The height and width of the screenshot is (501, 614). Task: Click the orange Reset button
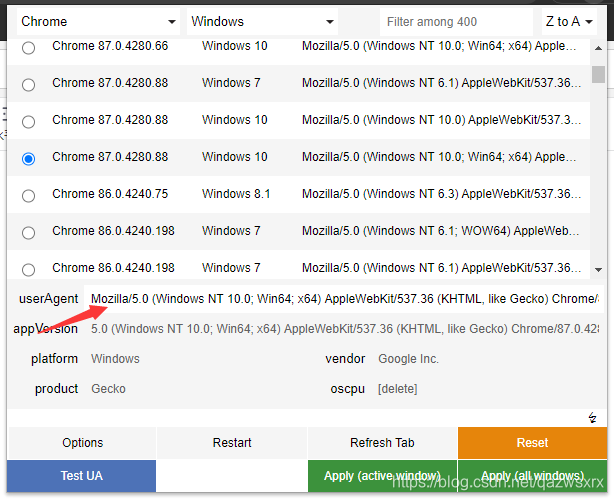click(532, 443)
